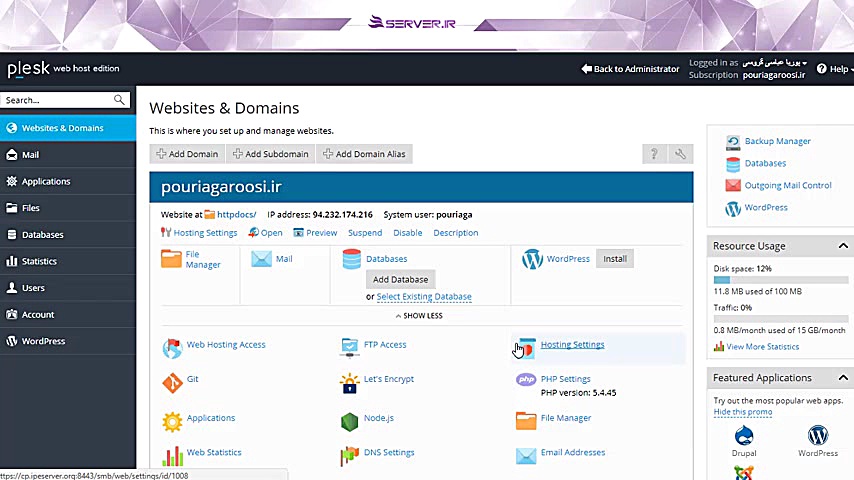854x480 pixels.
Task: Click the Add Database button
Action: pos(400,280)
